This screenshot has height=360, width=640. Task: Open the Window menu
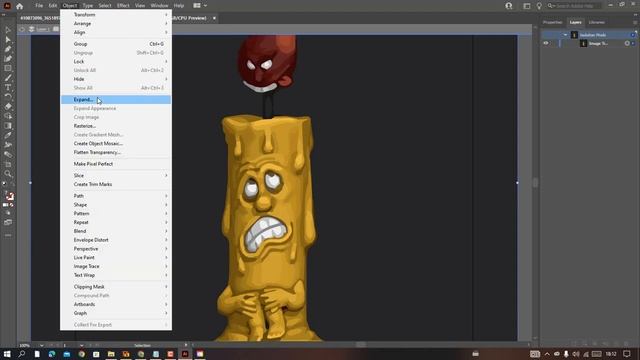click(159, 6)
